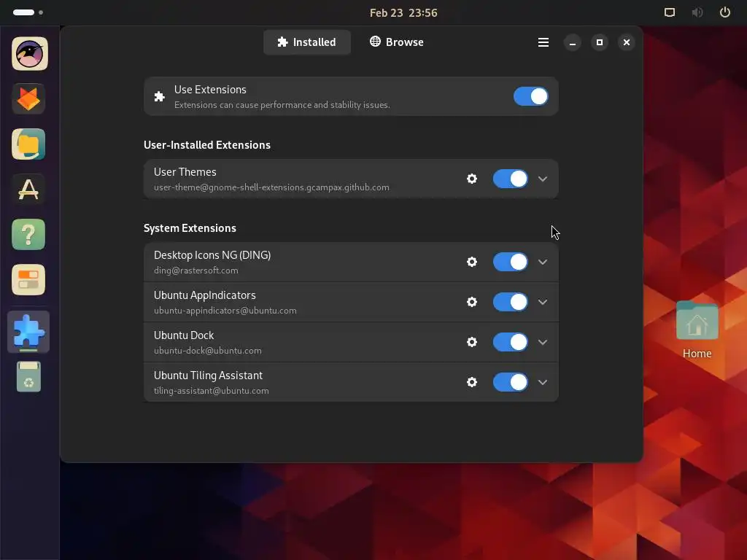Maximize the Extension Manager window

click(x=600, y=42)
